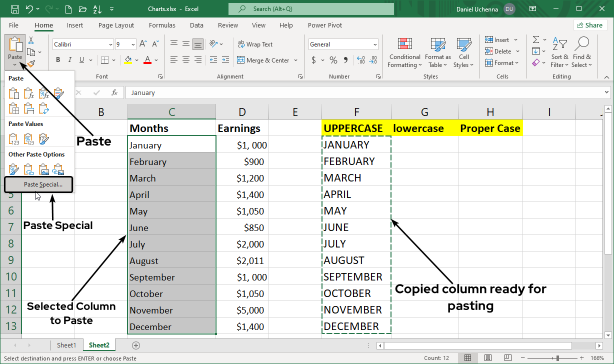Click the Format Painter brush icon

click(x=31, y=63)
